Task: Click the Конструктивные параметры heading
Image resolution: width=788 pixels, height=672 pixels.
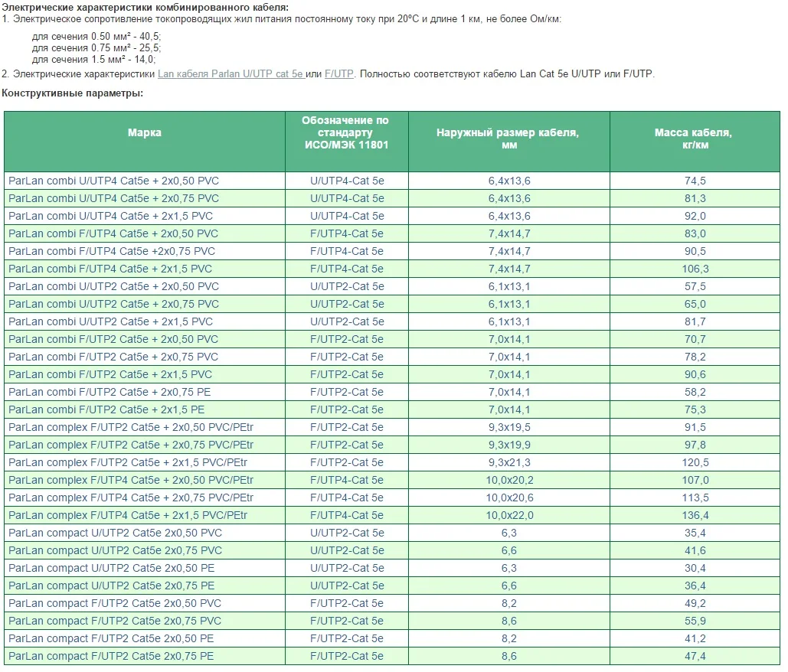Action: point(72,93)
